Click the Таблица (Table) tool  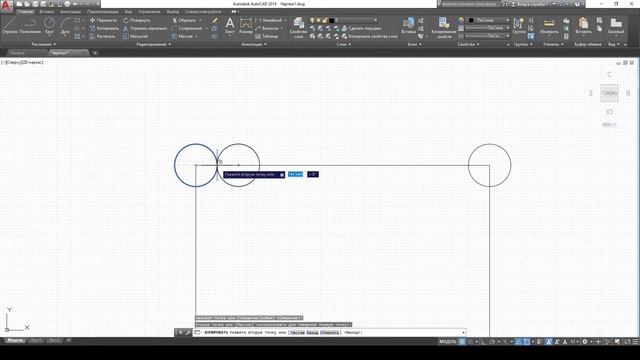267,36
